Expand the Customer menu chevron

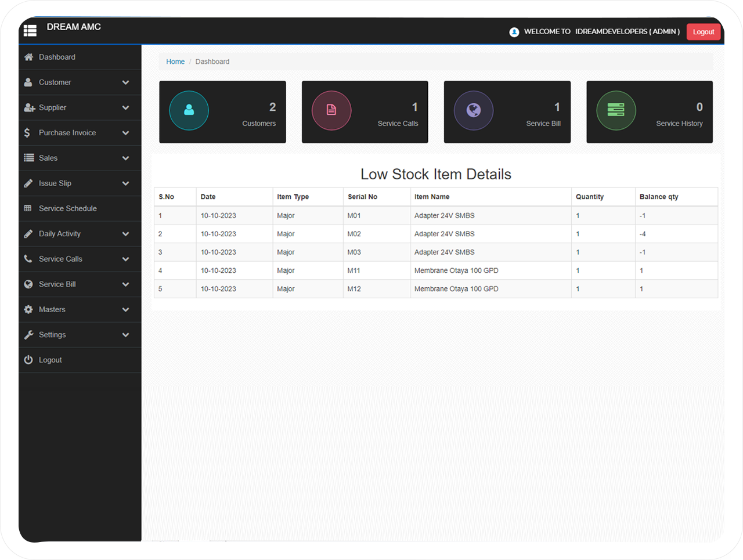point(125,82)
